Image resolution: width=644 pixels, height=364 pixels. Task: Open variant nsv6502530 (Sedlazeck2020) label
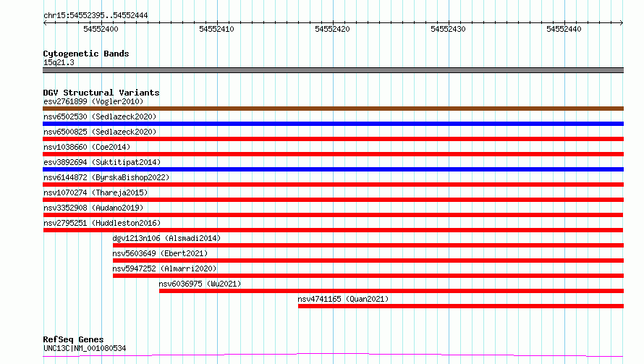100,117
